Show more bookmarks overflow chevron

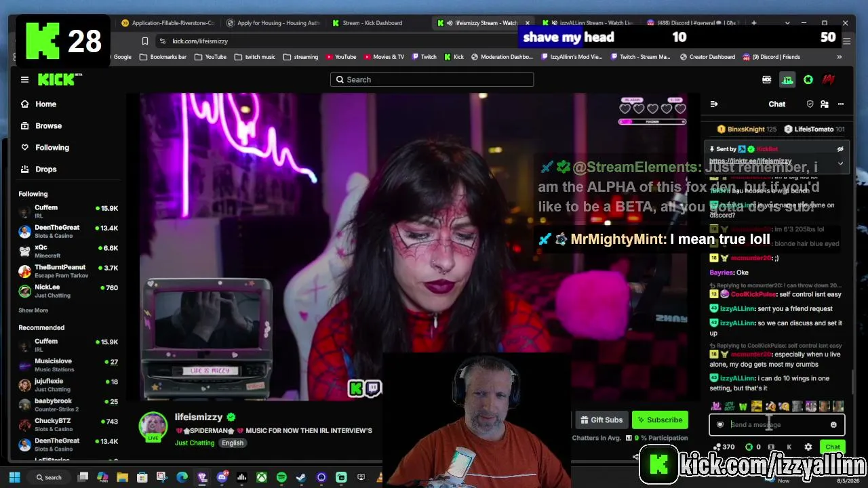point(840,57)
